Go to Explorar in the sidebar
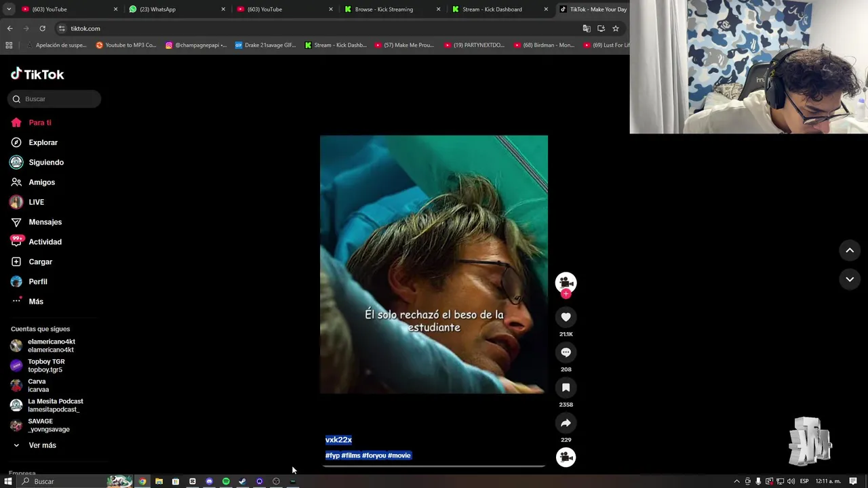Image resolution: width=868 pixels, height=488 pixels. 43,142
